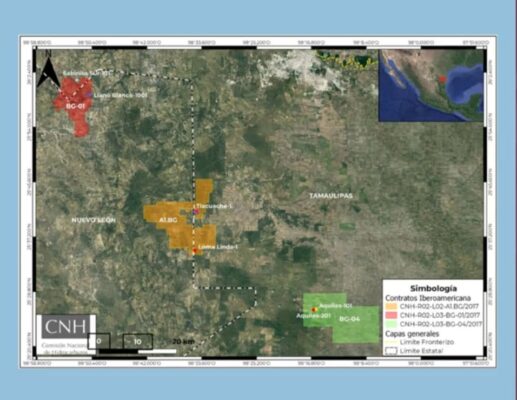
Task: Select the Loma Linda-1 well marker
Action: pos(195,250)
